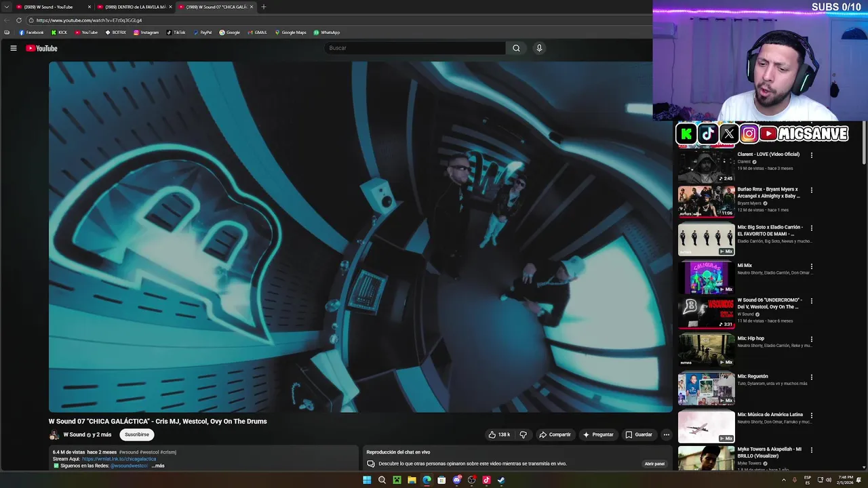Open the YouTube hamburger guide menu

(x=13, y=48)
